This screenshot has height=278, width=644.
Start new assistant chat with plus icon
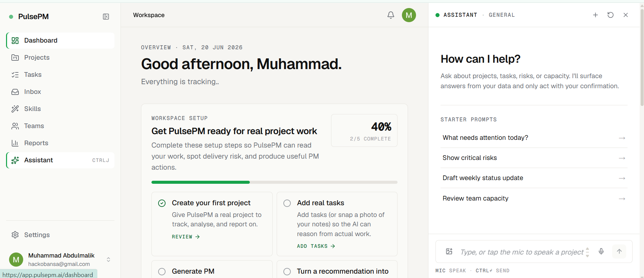tap(595, 15)
